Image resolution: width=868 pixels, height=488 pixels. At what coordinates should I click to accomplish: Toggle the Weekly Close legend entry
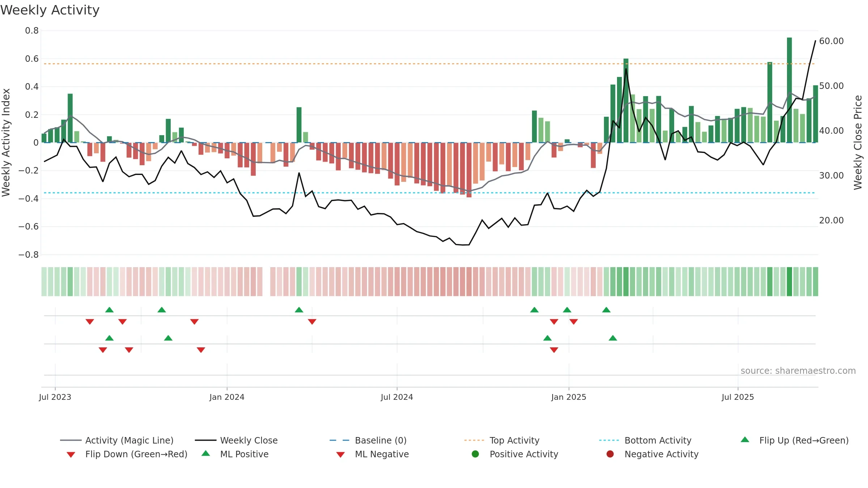click(236, 440)
